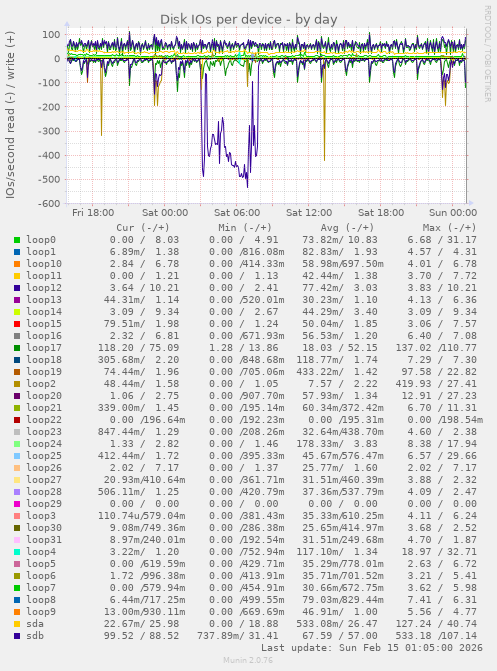Click the sdb dark blue legend swatch
Viewport: 497px width, 671px height.
point(17,636)
